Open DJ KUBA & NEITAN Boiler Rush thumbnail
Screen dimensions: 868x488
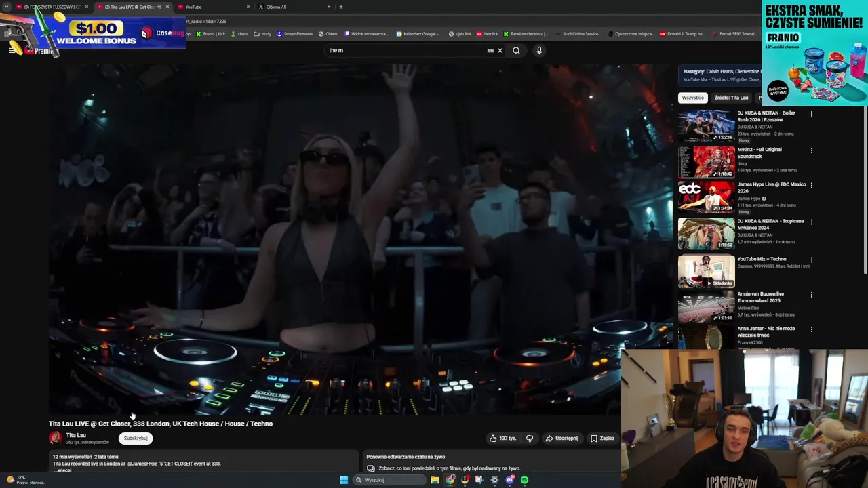click(x=706, y=125)
